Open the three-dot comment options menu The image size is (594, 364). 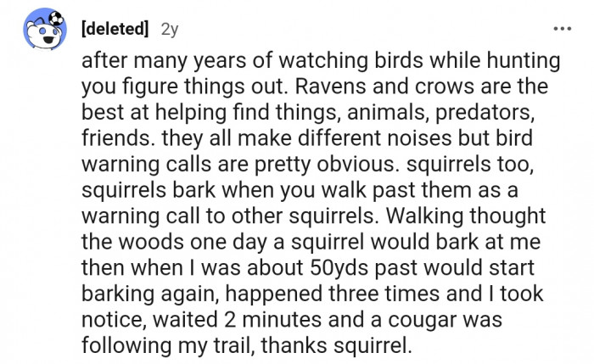pos(562,28)
